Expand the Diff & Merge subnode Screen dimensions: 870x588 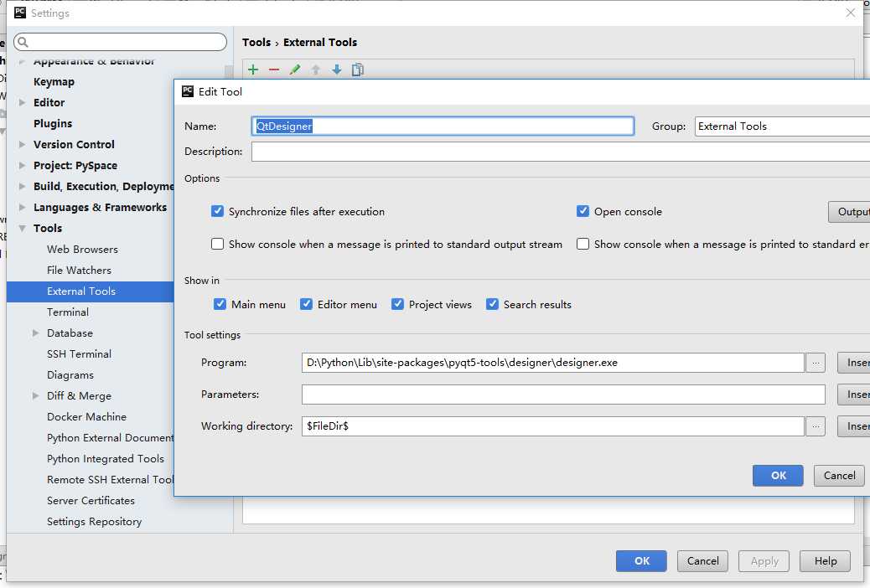pos(35,396)
